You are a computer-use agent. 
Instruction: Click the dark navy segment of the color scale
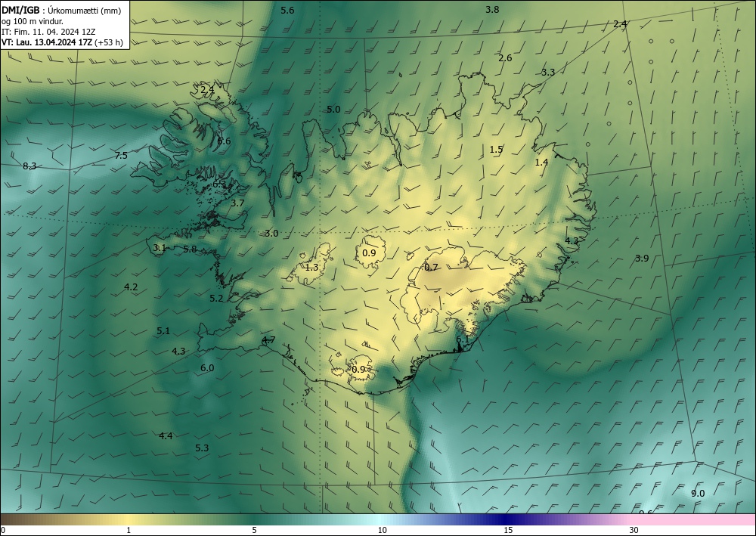[x=503, y=519]
